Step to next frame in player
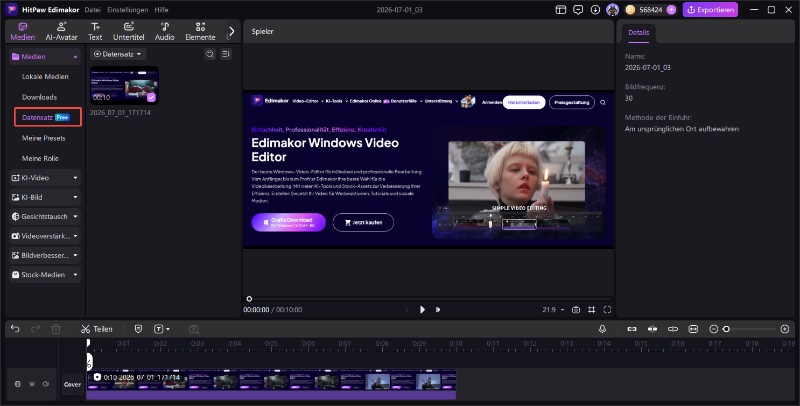Screen dimensions: 800x406 (438, 310)
